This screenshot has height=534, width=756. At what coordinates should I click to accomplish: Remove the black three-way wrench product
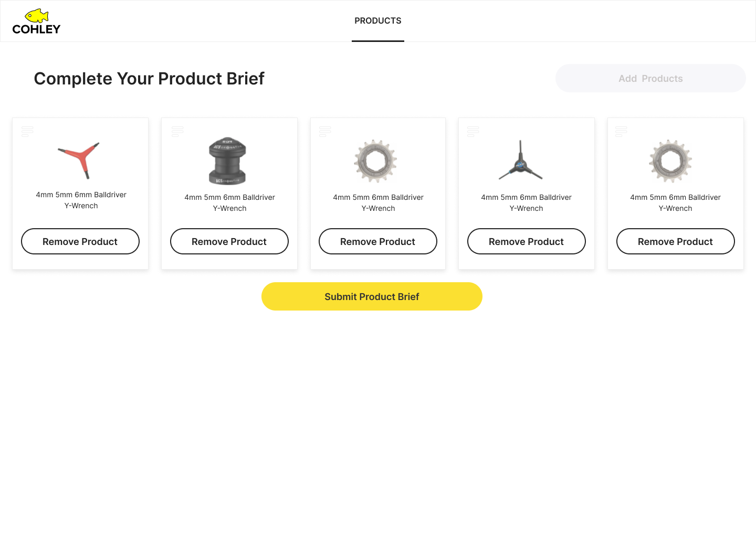527,241
